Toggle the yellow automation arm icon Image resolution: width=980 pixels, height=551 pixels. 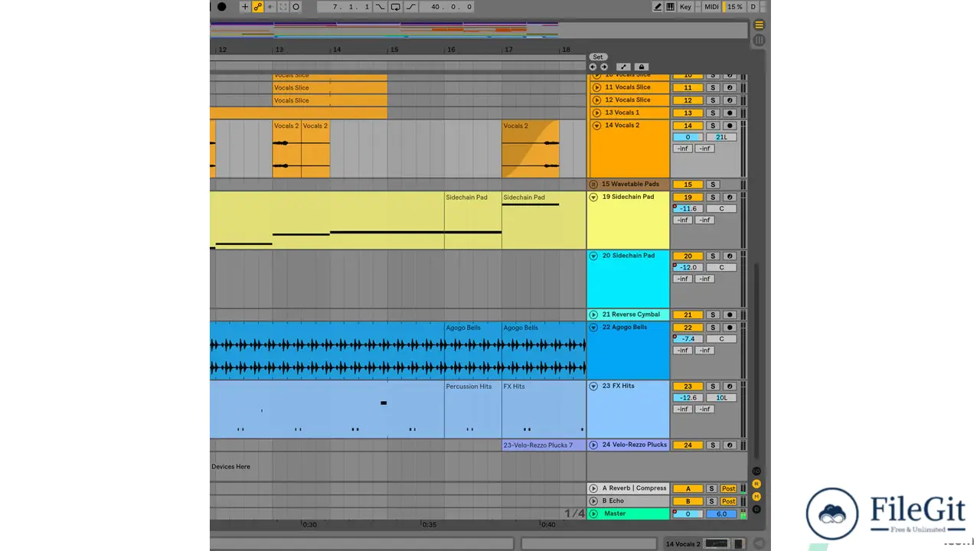[x=258, y=7]
